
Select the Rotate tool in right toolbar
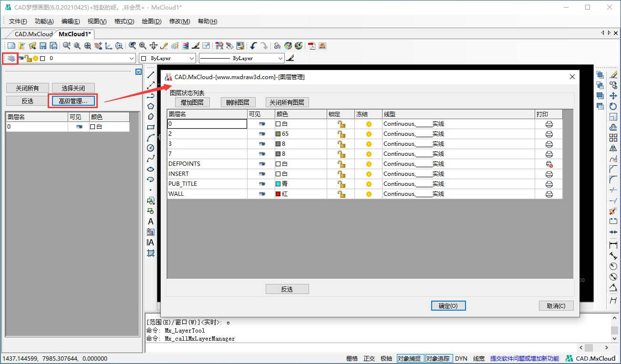click(613, 106)
